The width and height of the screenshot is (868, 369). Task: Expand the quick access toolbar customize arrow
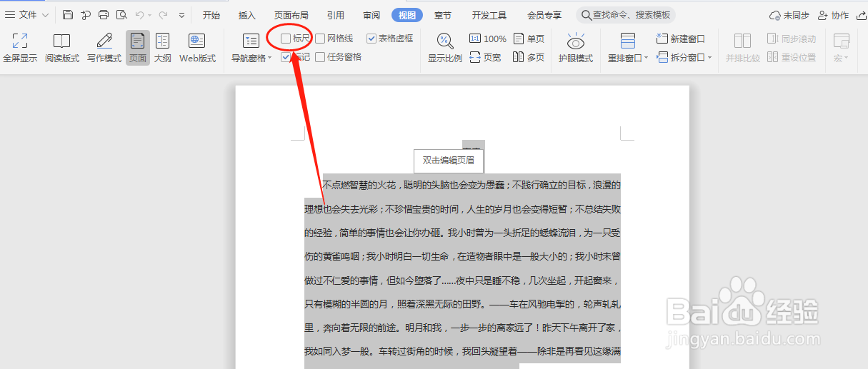[182, 15]
